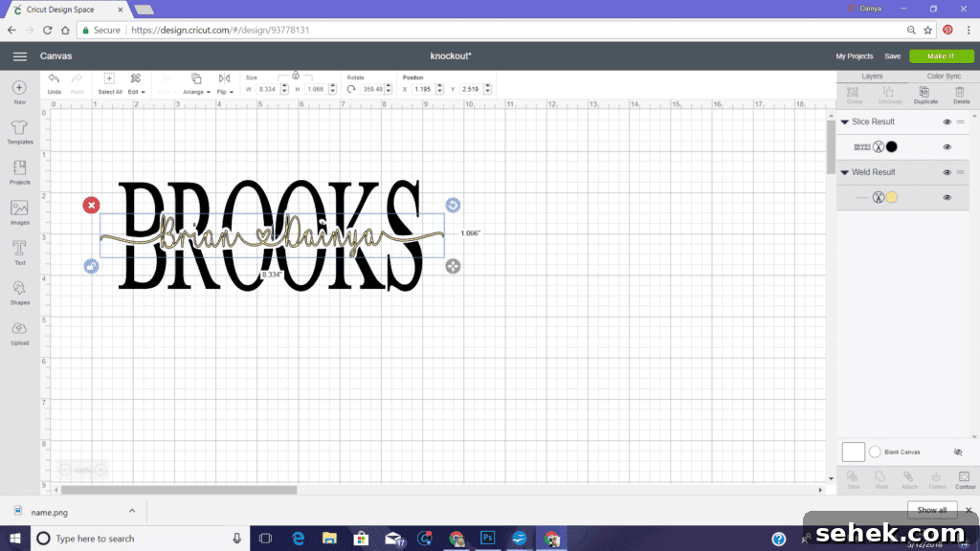The height and width of the screenshot is (551, 980).
Task: Toggle the size aspect-ratio lock
Action: pyautogui.click(x=296, y=76)
